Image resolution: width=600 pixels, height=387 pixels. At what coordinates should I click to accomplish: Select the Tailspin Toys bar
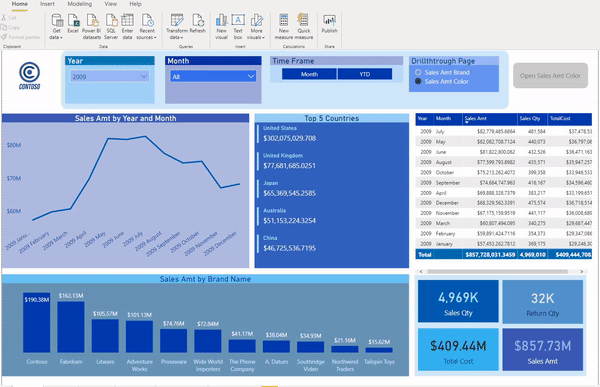pos(379,350)
